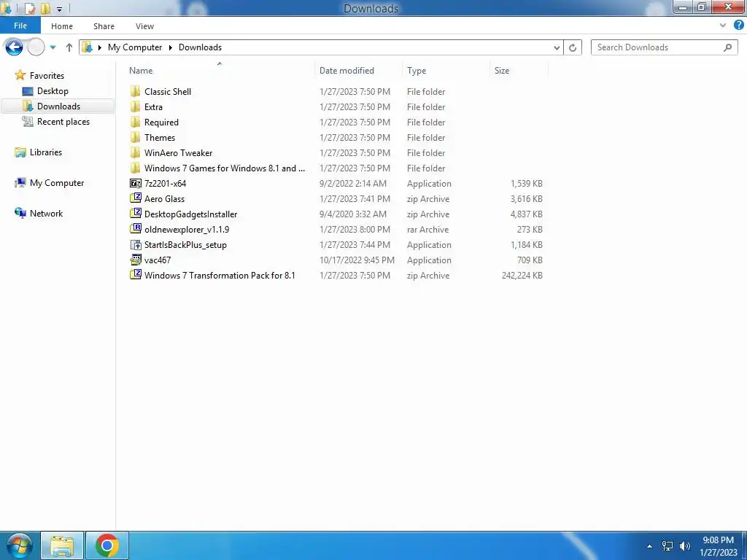Viewport: 747px width, 560px height.
Task: Select the Aero Glass zip icon
Action: coord(135,198)
